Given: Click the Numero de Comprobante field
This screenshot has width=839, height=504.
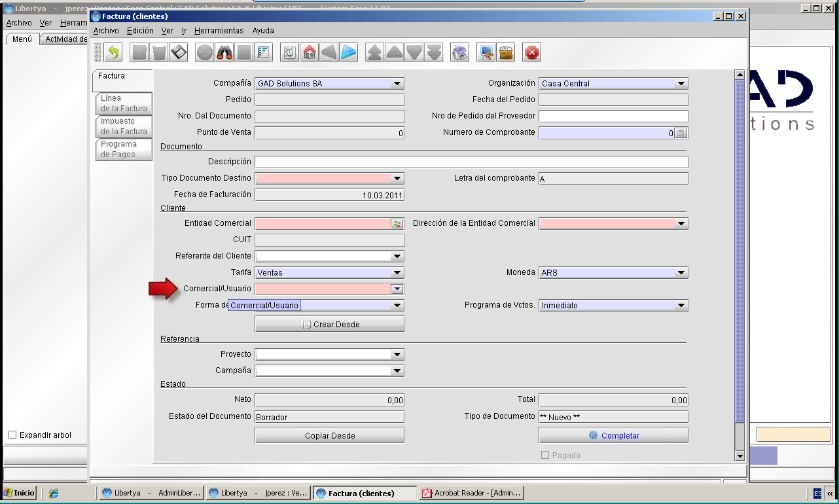Looking at the screenshot, I should pos(606,133).
